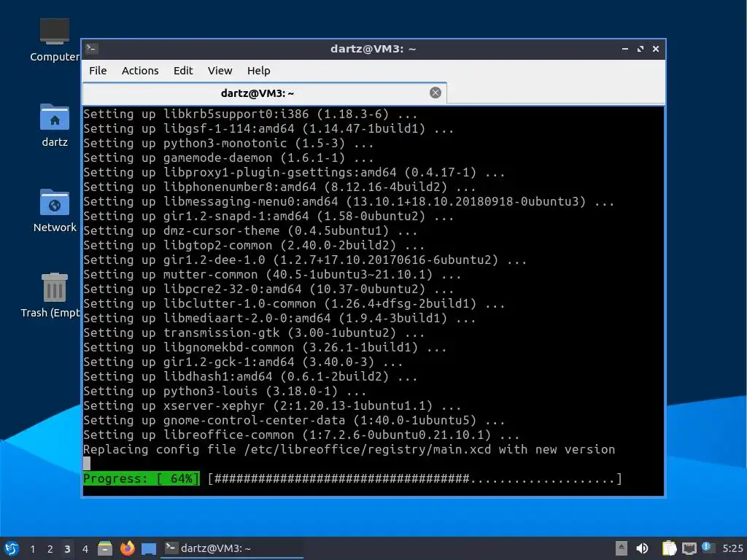Screen dimensions: 747x560
Task: Open the Lubuntu start menu
Action: 11,548
